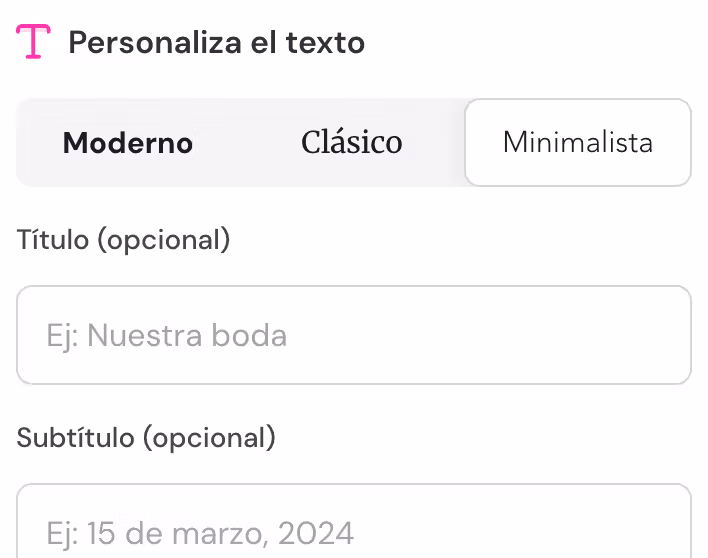The height and width of the screenshot is (558, 708).
Task: Place cursor in the optional title box
Action: (354, 335)
